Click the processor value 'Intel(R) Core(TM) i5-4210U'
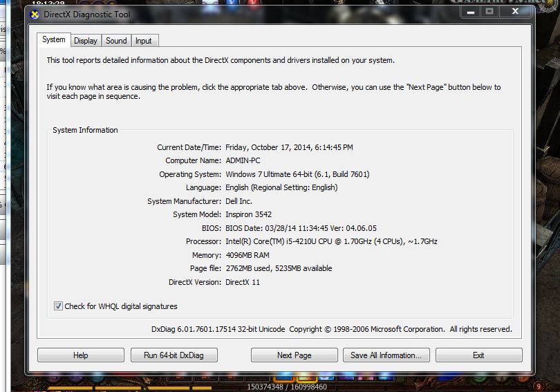The width and height of the screenshot is (560, 392). pyautogui.click(x=271, y=242)
